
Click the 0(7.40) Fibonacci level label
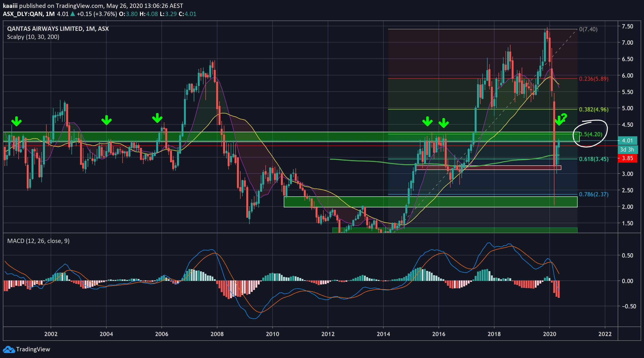tap(588, 29)
